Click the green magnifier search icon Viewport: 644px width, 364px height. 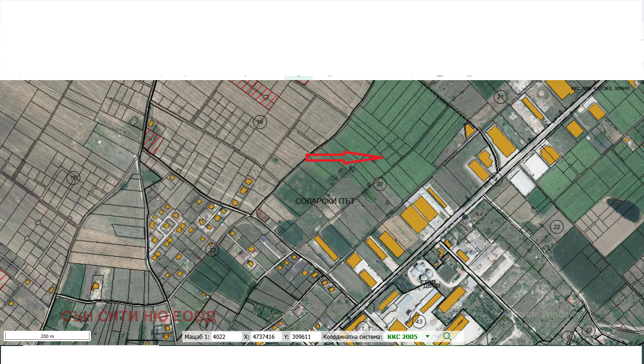coord(447,337)
